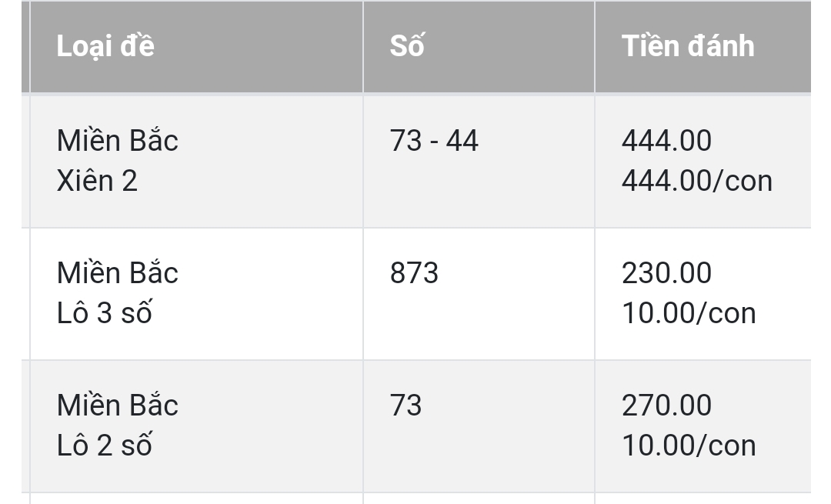Select the Miền Bắc Lô 2 số cell
The image size is (831, 504).
pos(197,426)
